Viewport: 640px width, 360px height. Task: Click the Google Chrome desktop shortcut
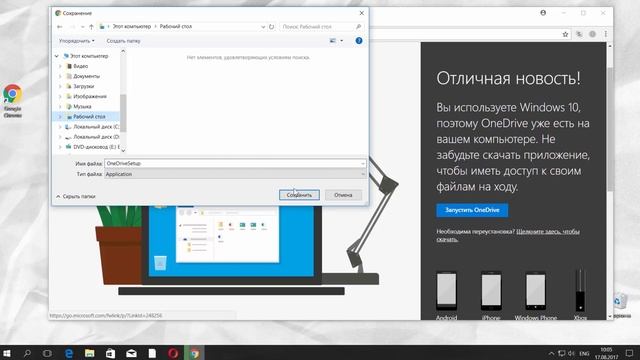pyautogui.click(x=13, y=101)
